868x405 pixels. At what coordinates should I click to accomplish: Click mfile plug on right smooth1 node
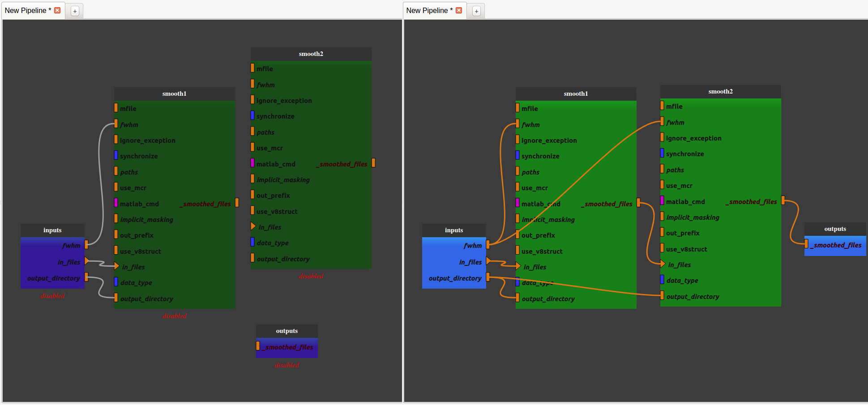[x=517, y=107]
